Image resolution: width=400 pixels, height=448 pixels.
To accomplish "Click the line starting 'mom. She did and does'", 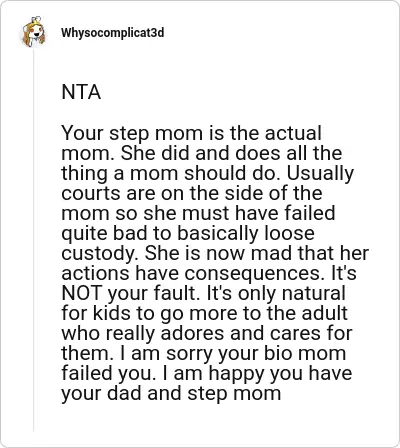I will click(x=202, y=153).
